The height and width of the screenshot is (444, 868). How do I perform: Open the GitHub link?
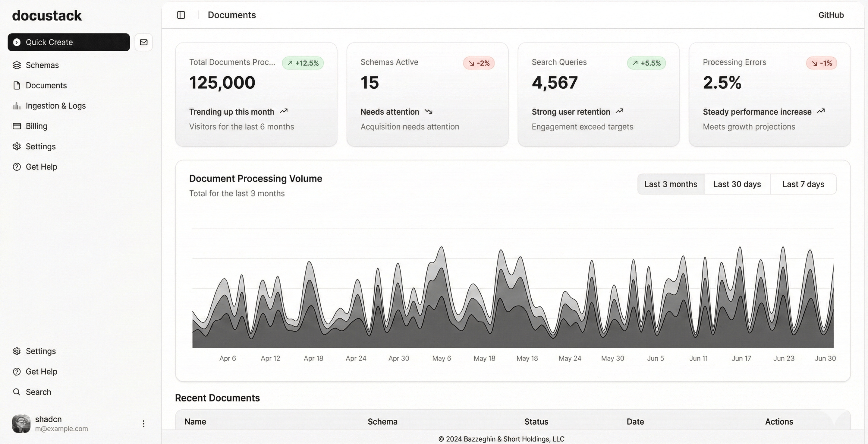[x=831, y=15]
